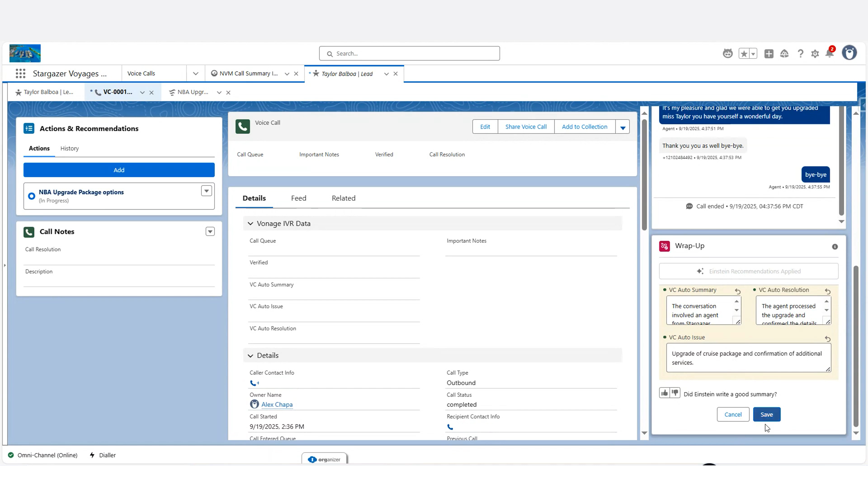
Task: Open the Help question mark icon
Action: [x=800, y=54]
